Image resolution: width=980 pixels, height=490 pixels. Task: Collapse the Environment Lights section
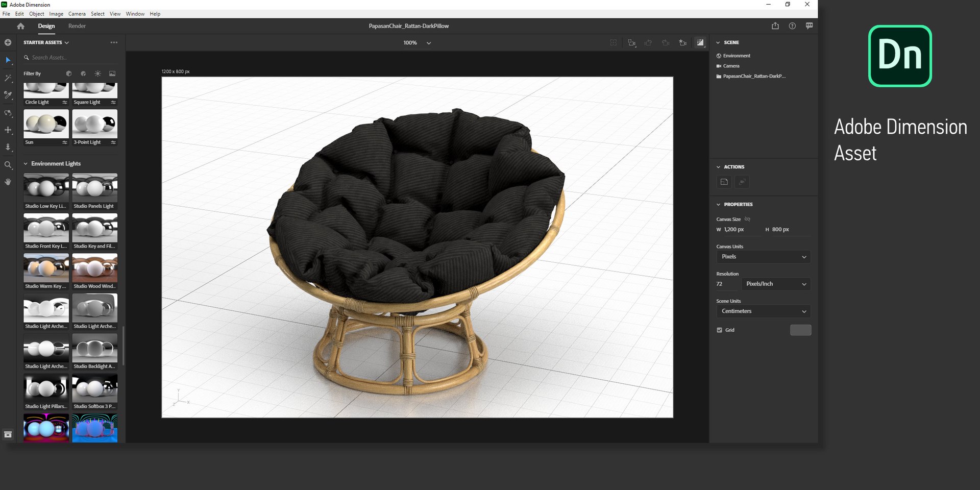[26, 164]
